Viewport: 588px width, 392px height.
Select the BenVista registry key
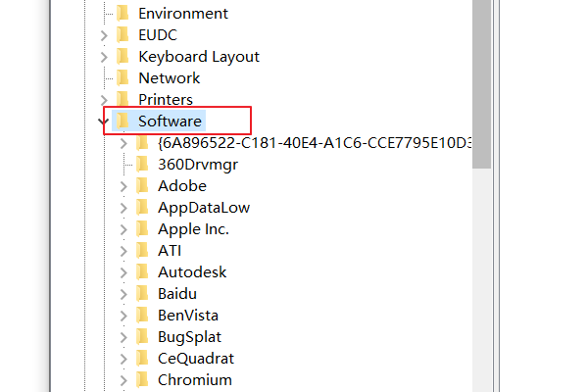(187, 315)
